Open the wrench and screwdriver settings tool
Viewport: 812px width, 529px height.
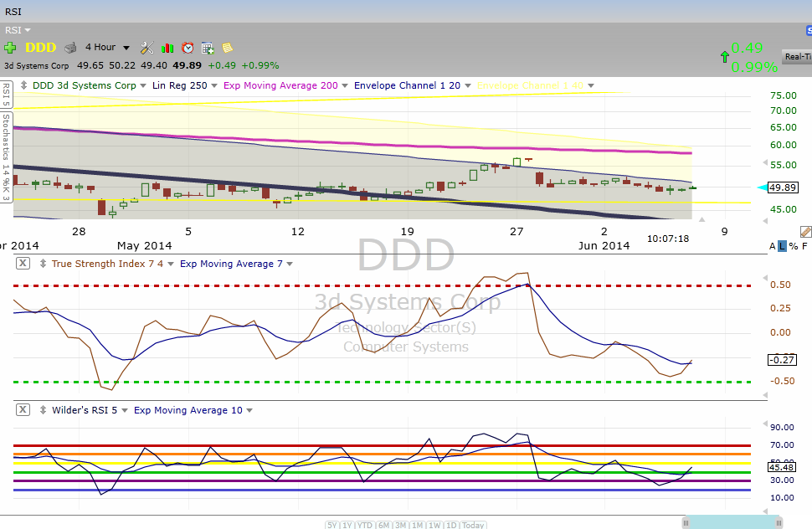tap(147, 48)
